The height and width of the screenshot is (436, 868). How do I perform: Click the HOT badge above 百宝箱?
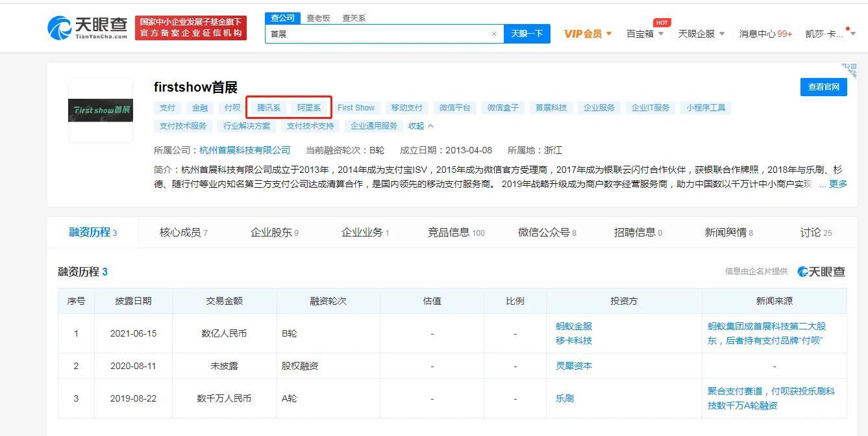point(662,22)
